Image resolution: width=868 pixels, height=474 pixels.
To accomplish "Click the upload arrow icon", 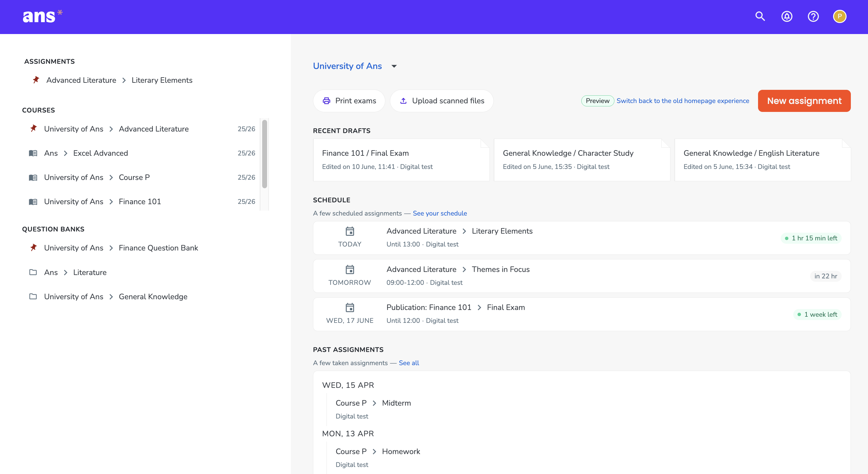I will [403, 101].
